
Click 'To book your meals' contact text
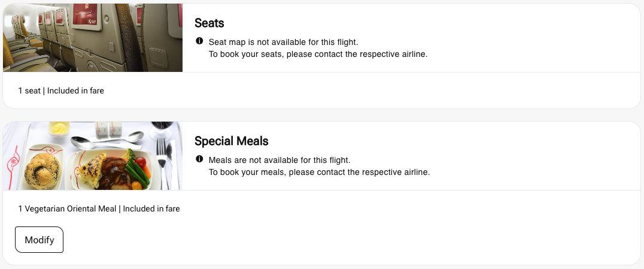[319, 172]
